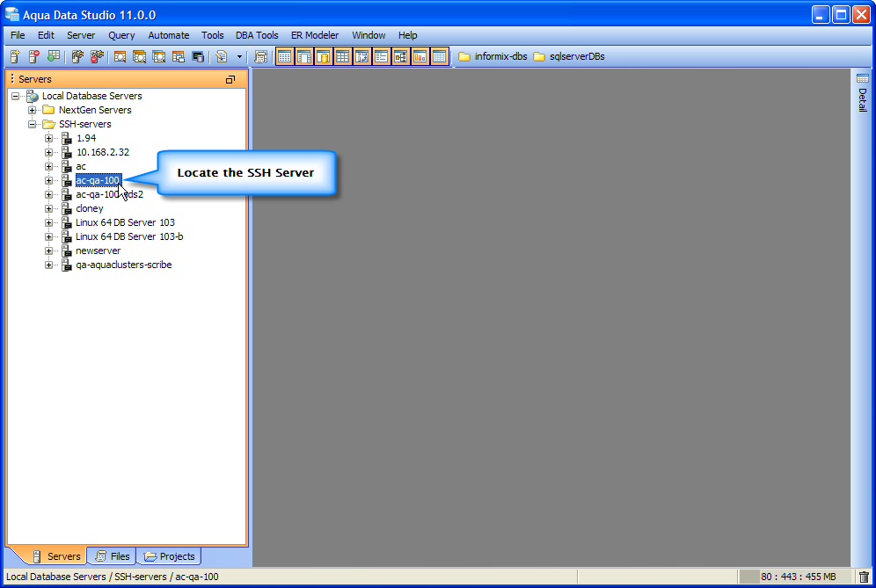876x588 pixels.
Task: Undock the Servers panel
Action: pos(230,79)
